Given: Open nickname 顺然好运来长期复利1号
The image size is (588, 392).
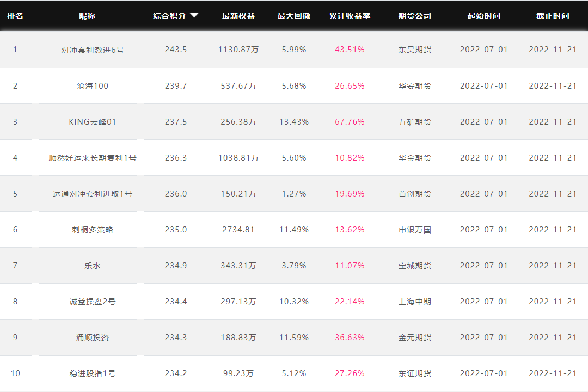Looking at the screenshot, I should [92, 158].
